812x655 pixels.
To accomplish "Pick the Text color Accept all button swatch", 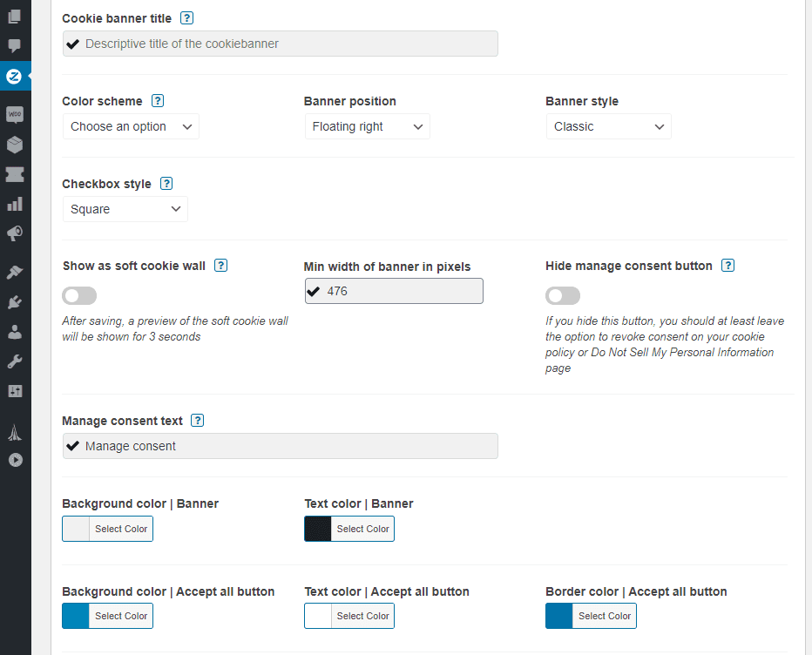I will tap(315, 615).
